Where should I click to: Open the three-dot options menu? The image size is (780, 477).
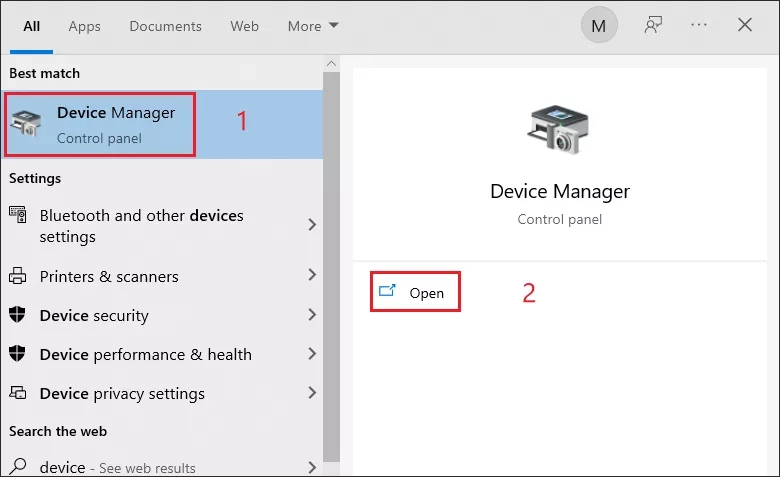698,25
